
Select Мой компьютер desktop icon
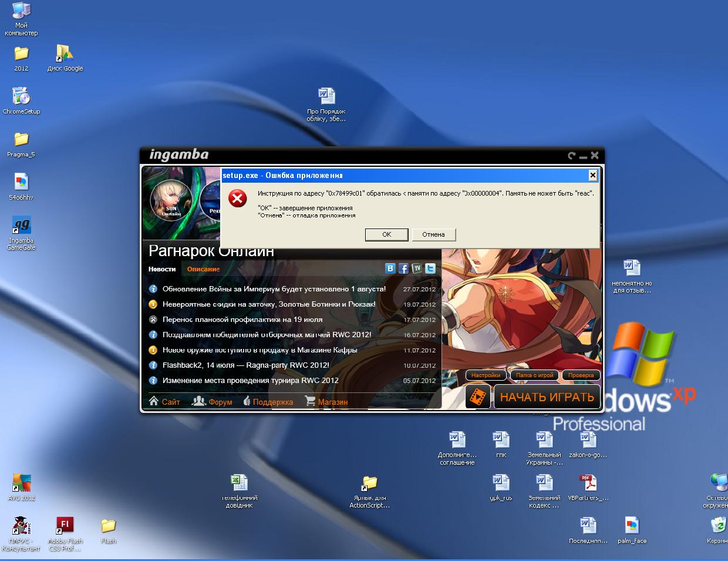[x=21, y=19]
